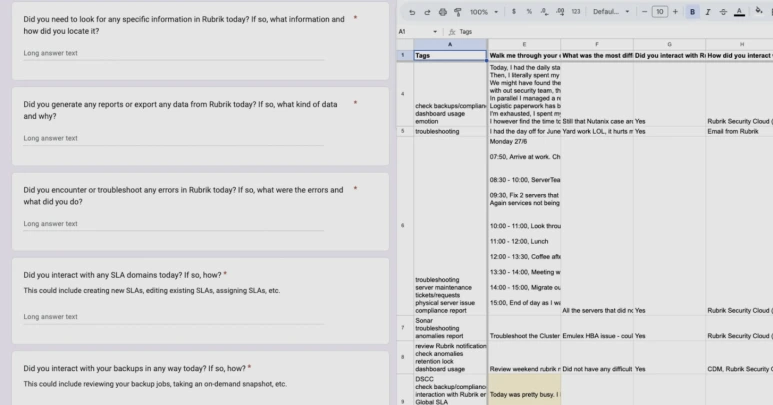The width and height of the screenshot is (773, 405).
Task: Open the Name box dropdown arrow
Action: click(x=435, y=32)
